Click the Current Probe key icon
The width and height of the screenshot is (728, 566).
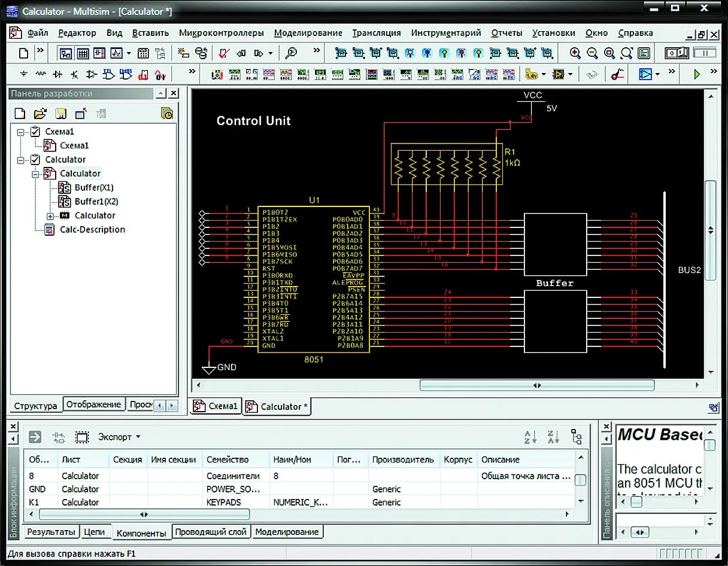click(617, 75)
